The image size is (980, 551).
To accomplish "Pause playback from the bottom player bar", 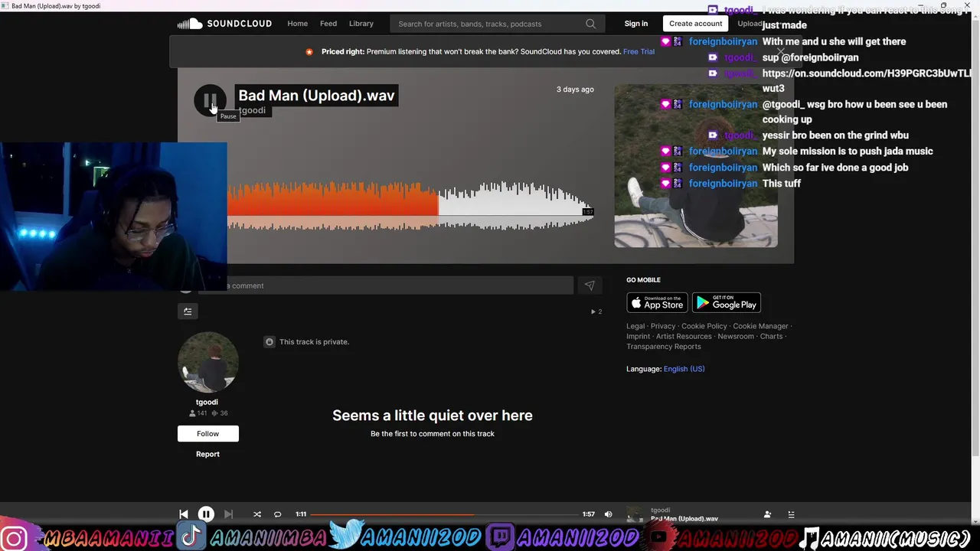I will click(206, 514).
